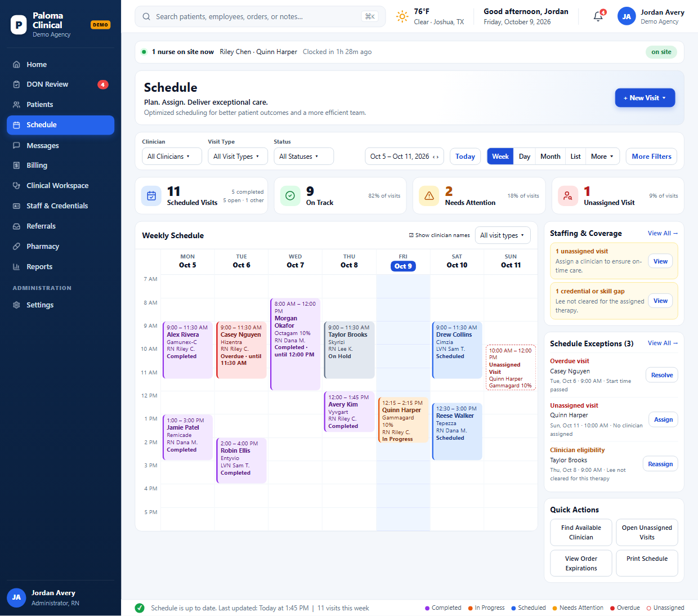Open notifications bell icon
Screen dimensions: 698x616
point(598,16)
